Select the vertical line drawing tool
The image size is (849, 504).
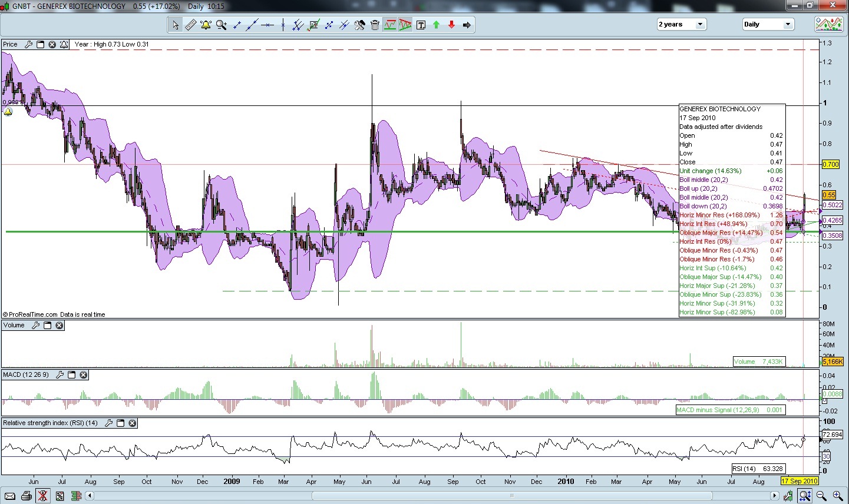pyautogui.click(x=283, y=25)
